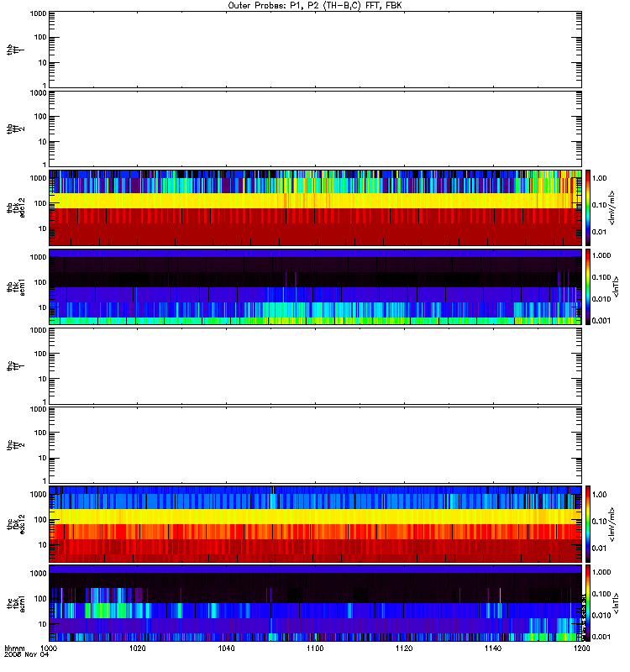Click the '1000' time axis tick label
This screenshot has width=630, height=672.
[x=49, y=648]
